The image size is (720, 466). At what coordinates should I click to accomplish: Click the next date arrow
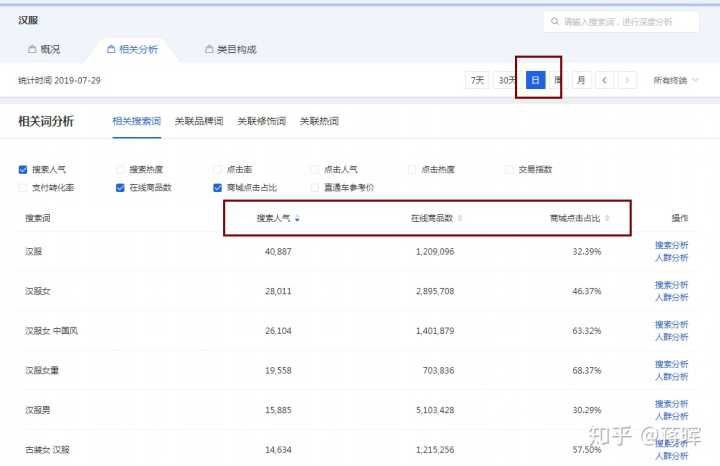(627, 80)
